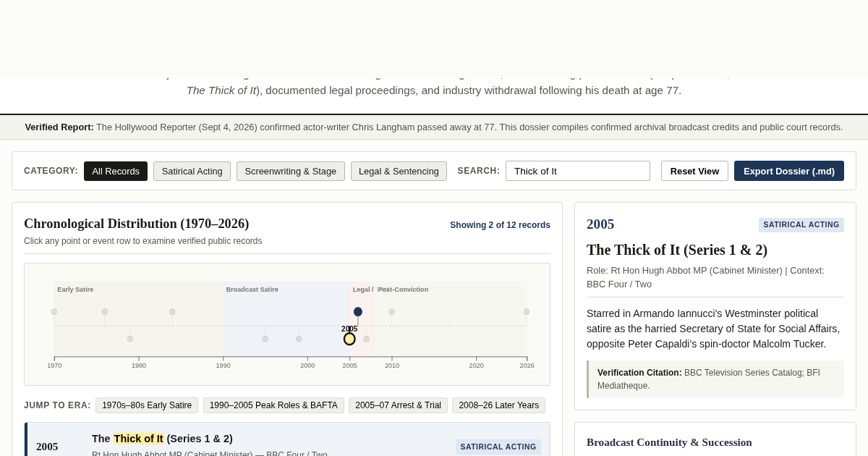Image resolution: width=868 pixels, height=456 pixels.
Task: Focus the search field containing Thick of It
Action: (578, 171)
